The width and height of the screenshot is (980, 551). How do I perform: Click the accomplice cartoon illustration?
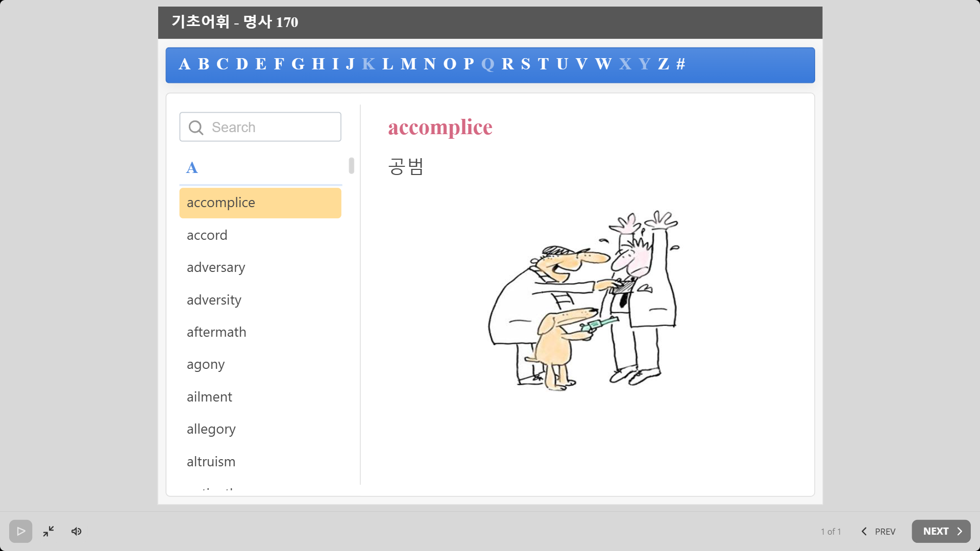583,301
